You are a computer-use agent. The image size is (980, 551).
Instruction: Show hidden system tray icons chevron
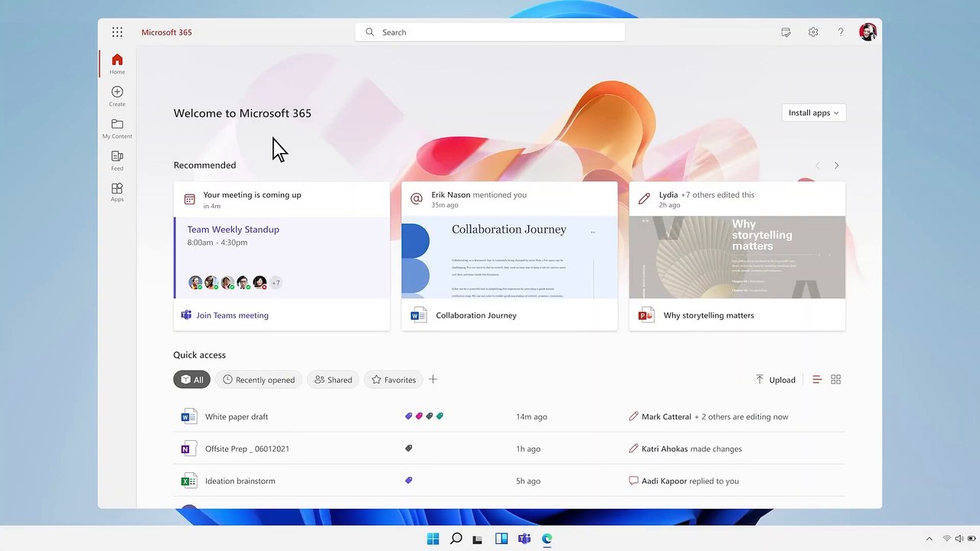click(929, 539)
